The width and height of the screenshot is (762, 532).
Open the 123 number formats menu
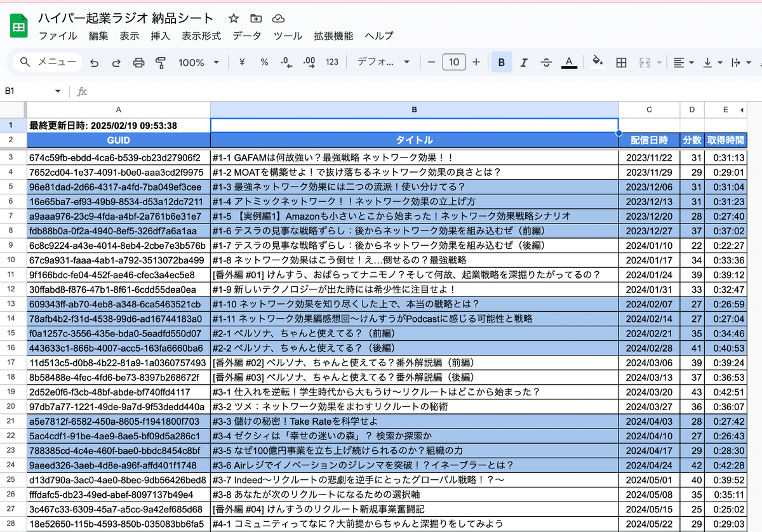click(332, 62)
